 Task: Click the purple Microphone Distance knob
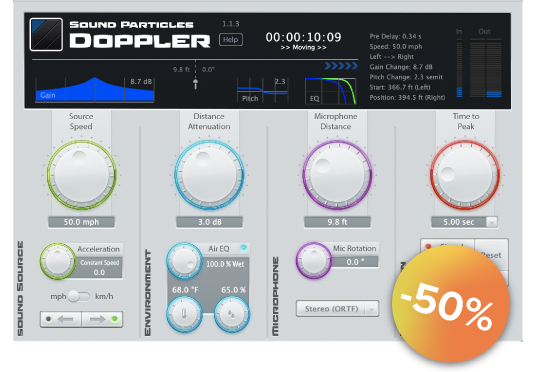pyautogui.click(x=337, y=175)
